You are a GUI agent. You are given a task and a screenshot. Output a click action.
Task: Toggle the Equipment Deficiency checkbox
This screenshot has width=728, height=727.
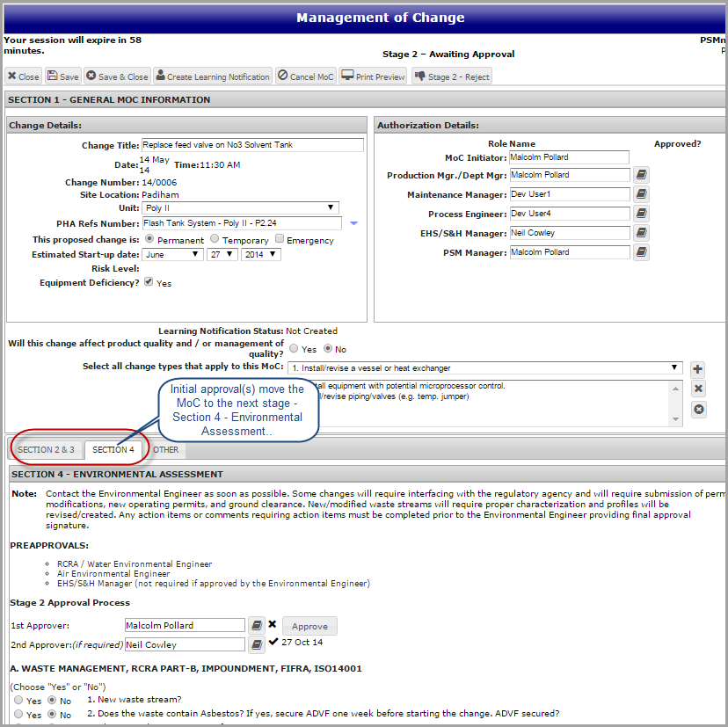pos(149,282)
